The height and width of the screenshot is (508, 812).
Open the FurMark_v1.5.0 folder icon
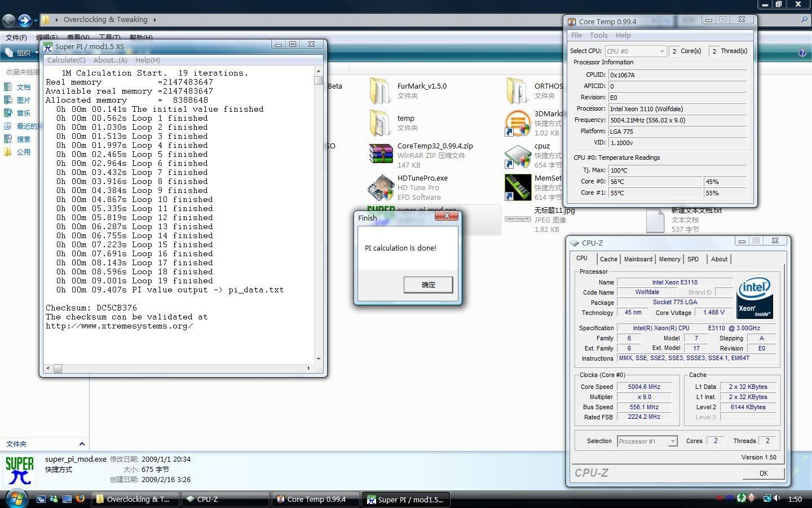tap(380, 91)
